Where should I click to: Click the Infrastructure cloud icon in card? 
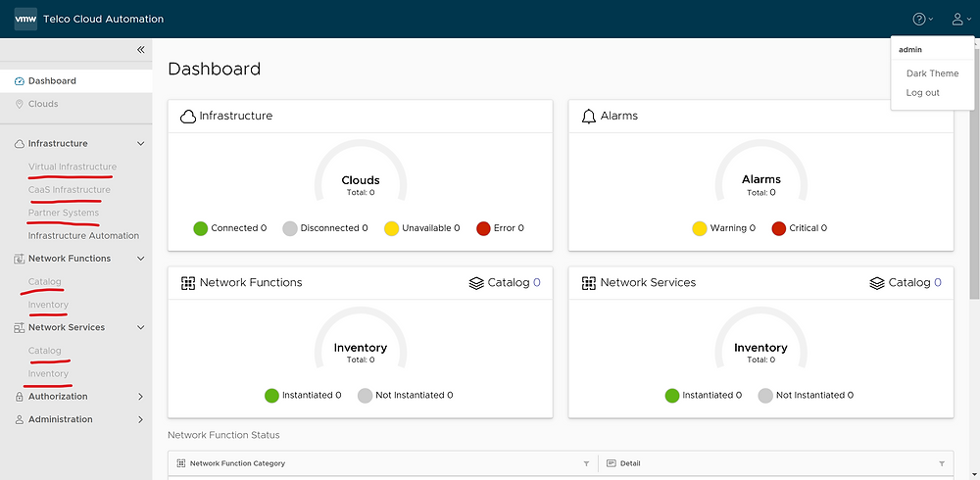[188, 116]
